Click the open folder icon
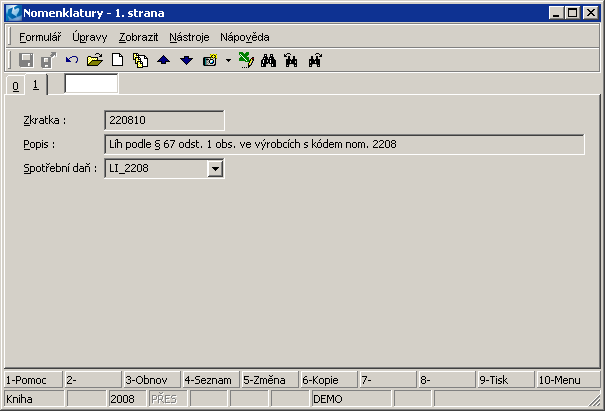Viewport: 605px width, 411px height. [95, 60]
